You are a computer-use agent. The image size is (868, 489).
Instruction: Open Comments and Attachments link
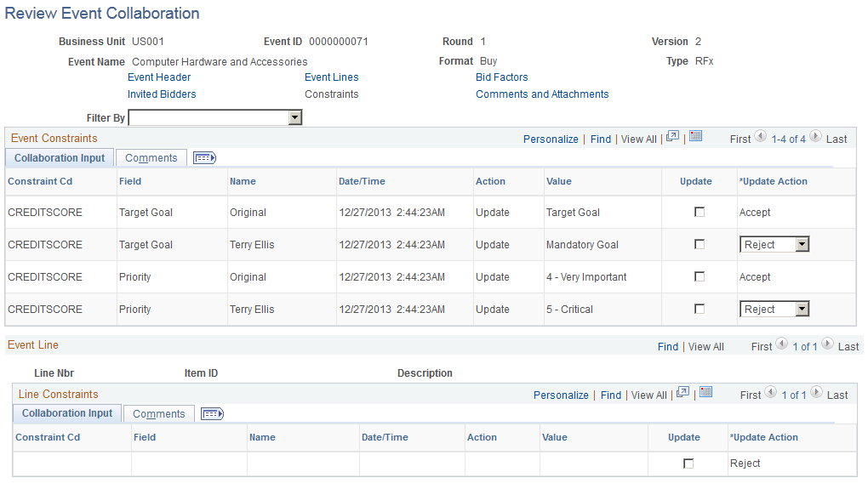[542, 94]
